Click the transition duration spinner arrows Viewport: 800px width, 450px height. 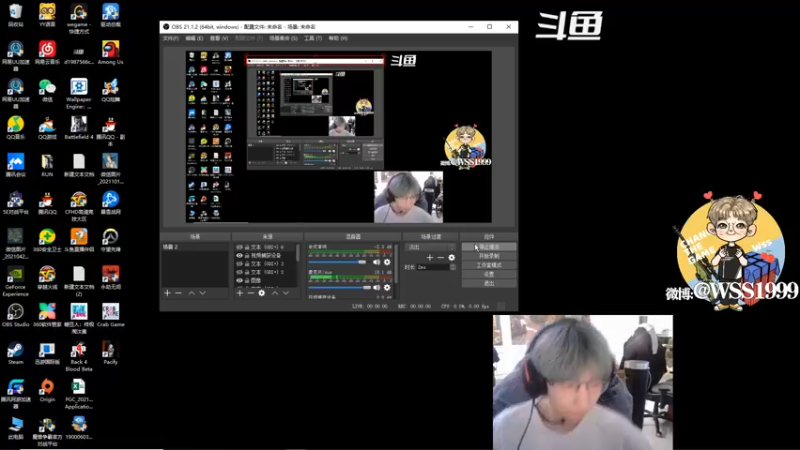[x=453, y=267]
